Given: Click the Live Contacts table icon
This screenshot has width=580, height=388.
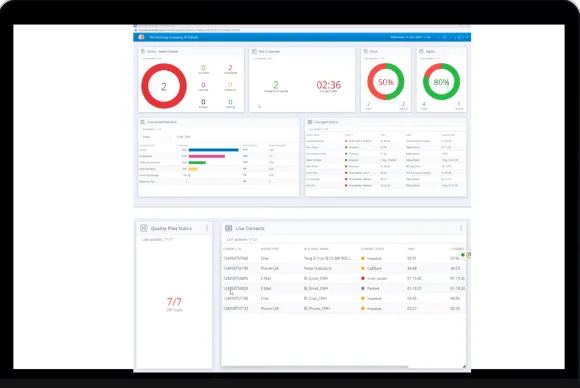Looking at the screenshot, I should [229, 228].
